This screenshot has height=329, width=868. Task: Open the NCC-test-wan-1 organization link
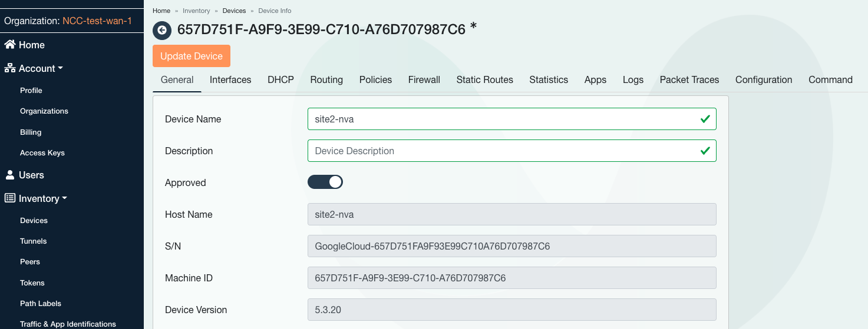coord(97,21)
